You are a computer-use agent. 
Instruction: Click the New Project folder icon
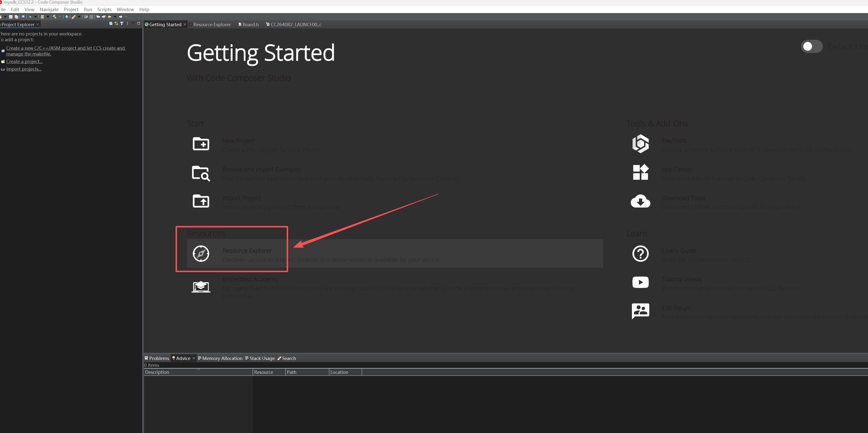[x=201, y=144]
